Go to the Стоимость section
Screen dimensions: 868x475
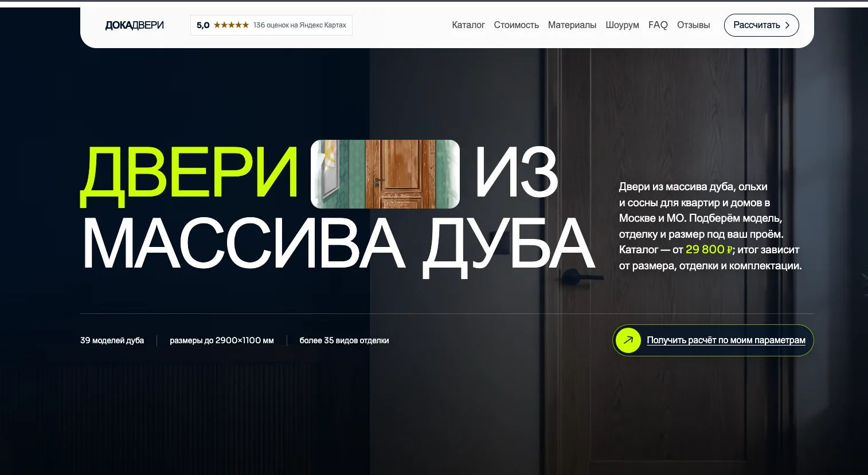[x=516, y=25]
